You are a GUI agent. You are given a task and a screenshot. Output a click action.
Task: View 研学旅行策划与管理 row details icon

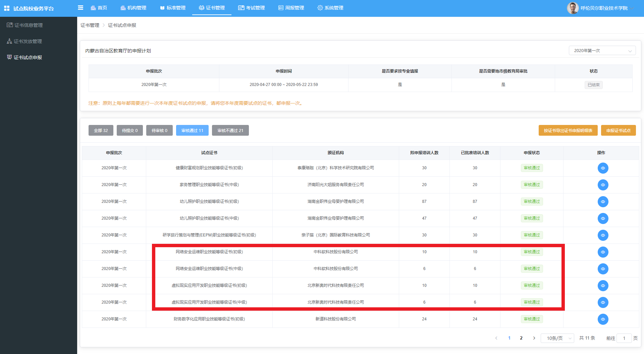(603, 235)
